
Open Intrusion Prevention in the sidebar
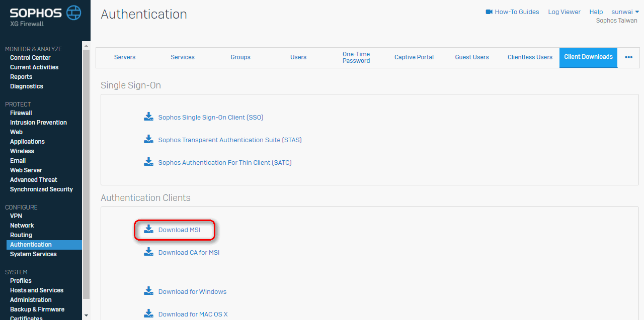(x=38, y=123)
